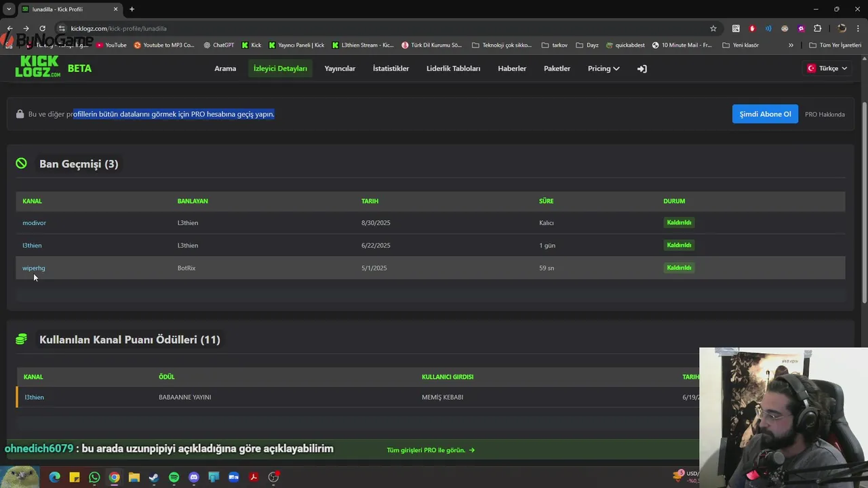Open the İstatistikler menu item
The height and width of the screenshot is (488, 868).
pyautogui.click(x=391, y=68)
